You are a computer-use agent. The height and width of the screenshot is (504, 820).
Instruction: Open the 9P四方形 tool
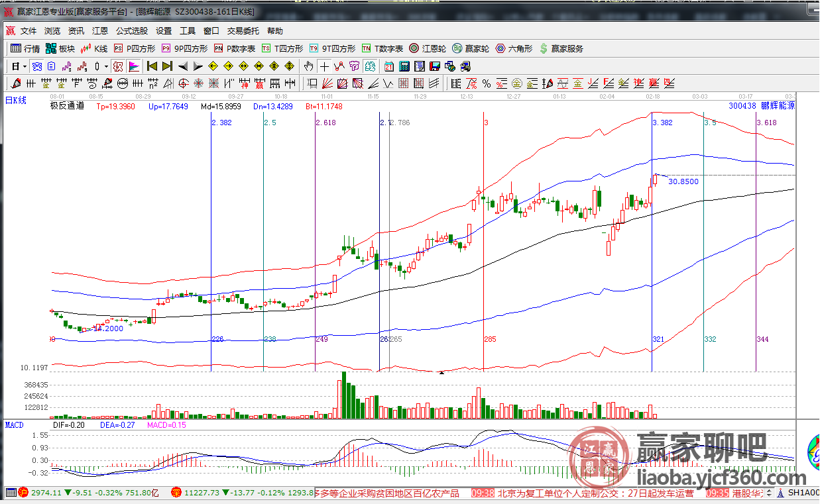(x=184, y=49)
